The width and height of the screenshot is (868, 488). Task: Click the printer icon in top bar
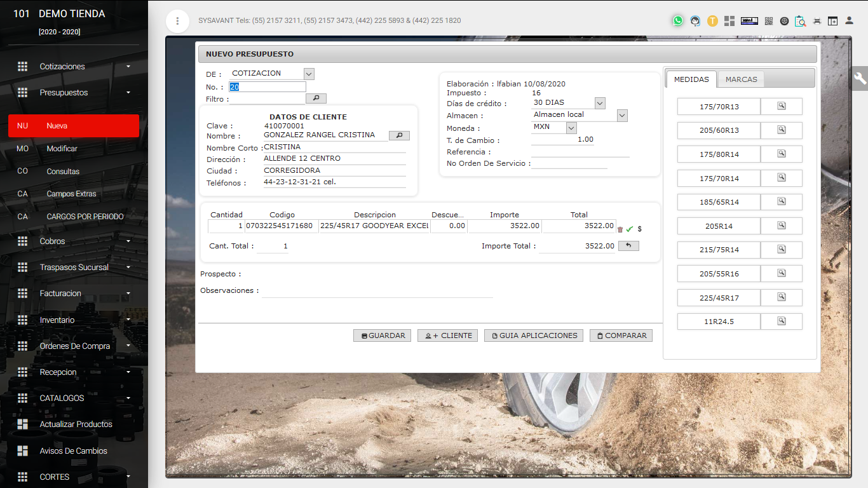tap(817, 21)
